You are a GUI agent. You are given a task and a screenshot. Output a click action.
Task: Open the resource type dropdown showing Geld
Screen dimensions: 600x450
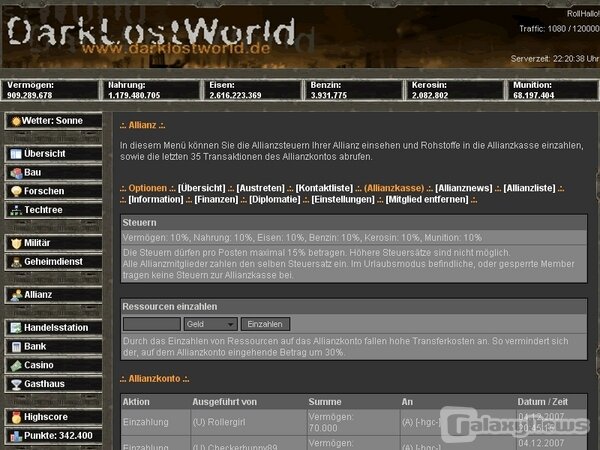point(211,324)
